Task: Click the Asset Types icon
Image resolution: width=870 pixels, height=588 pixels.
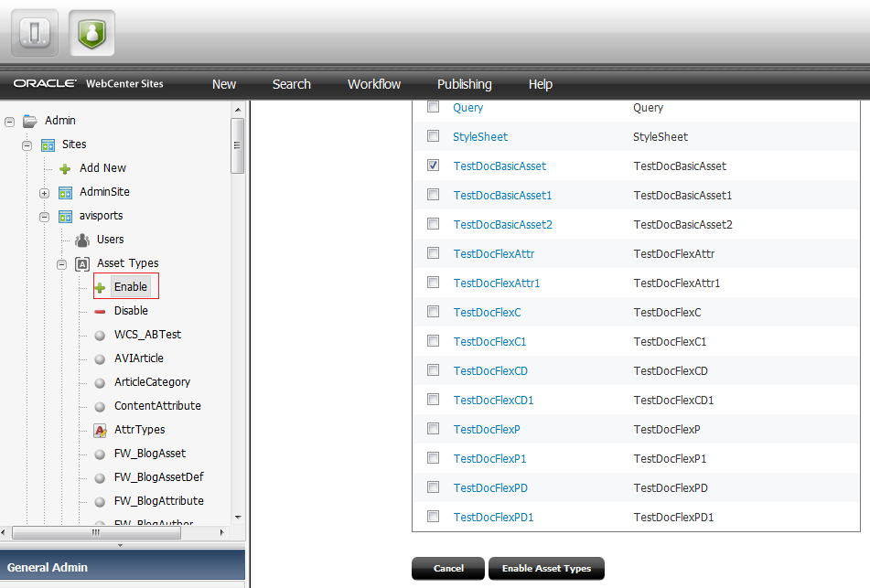Action: pos(82,264)
